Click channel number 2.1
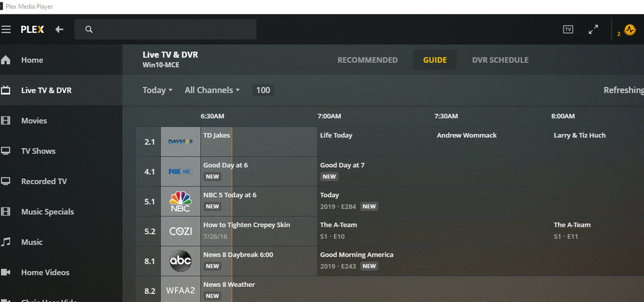Screen dimensions: 644x302 coord(150,142)
